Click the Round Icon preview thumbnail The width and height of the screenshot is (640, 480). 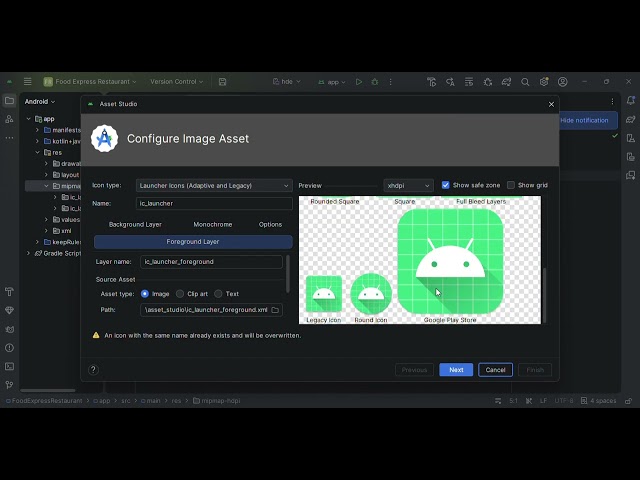[371, 294]
